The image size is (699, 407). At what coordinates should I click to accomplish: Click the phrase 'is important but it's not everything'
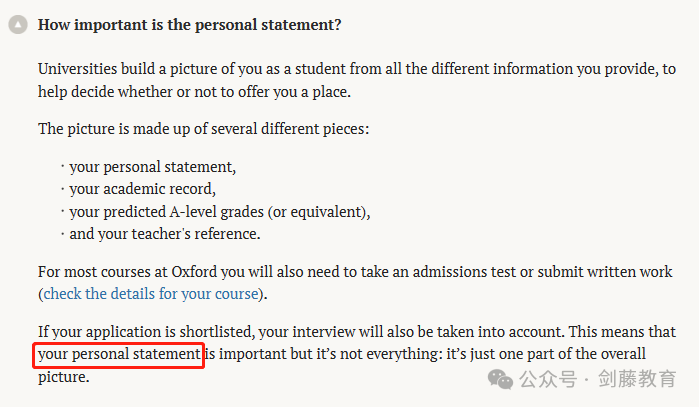pyautogui.click(x=323, y=354)
